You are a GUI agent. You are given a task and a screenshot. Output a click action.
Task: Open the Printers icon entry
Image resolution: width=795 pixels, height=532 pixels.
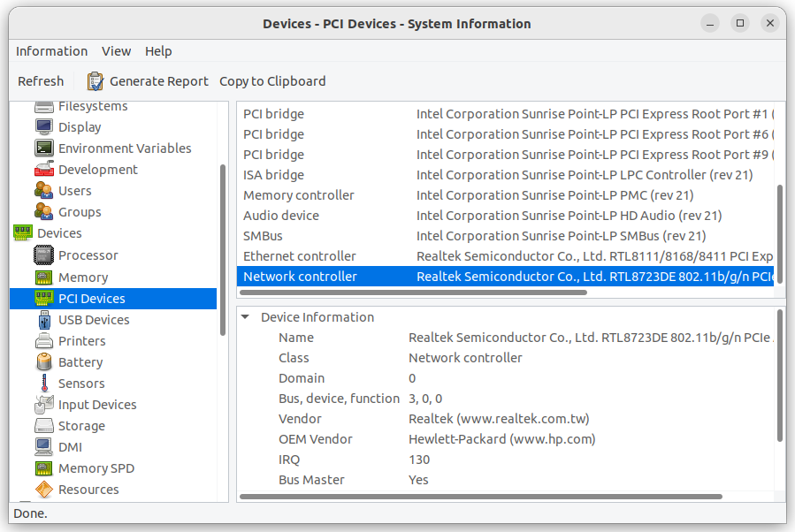pyautogui.click(x=44, y=341)
